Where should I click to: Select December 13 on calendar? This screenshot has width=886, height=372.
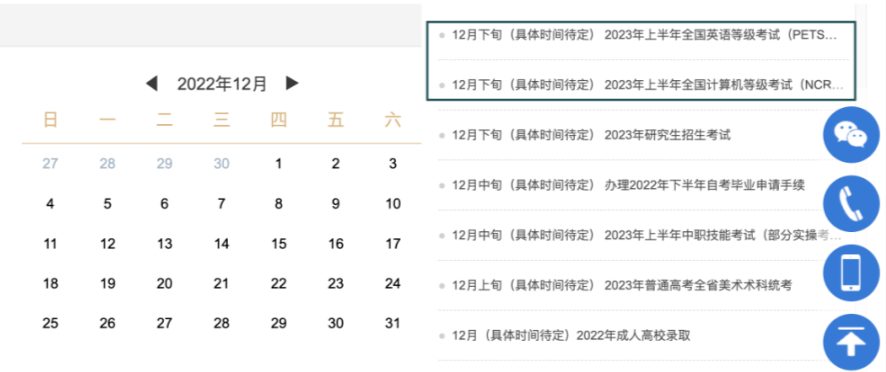pos(164,244)
